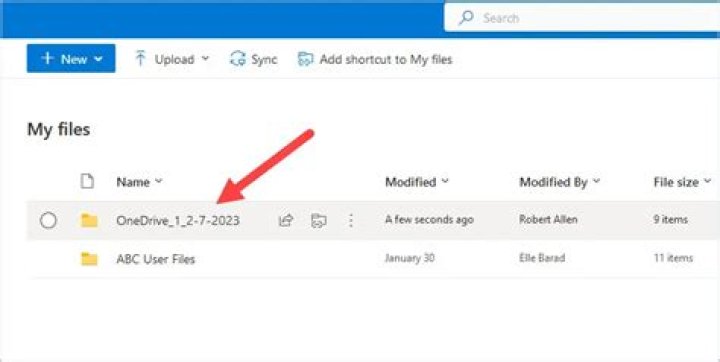Click the '11 items' cell
Image resolution: width=720 pixels, height=362 pixels.
click(673, 258)
